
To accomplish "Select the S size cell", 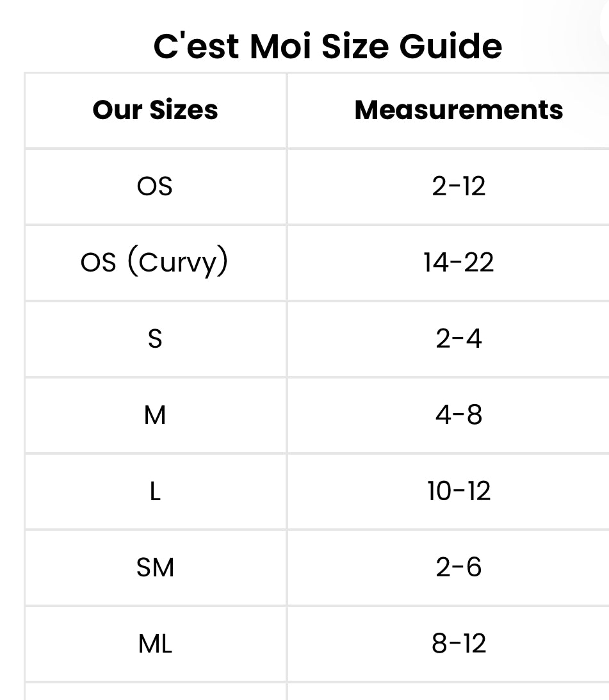I will tap(155, 339).
